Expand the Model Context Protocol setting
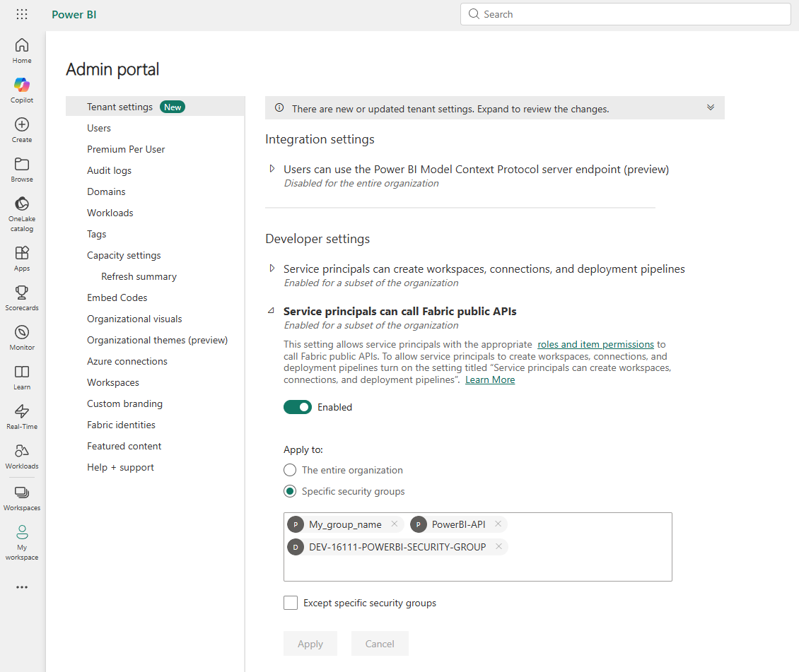 (x=272, y=169)
